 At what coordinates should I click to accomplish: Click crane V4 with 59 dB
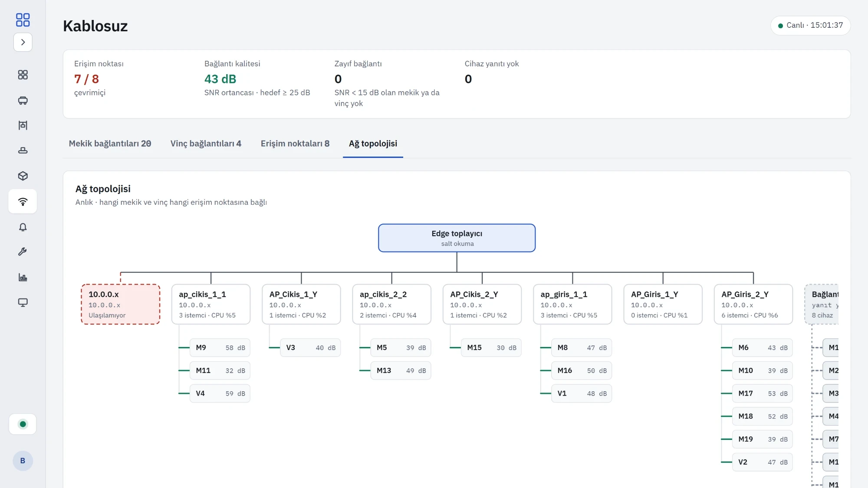coord(220,393)
